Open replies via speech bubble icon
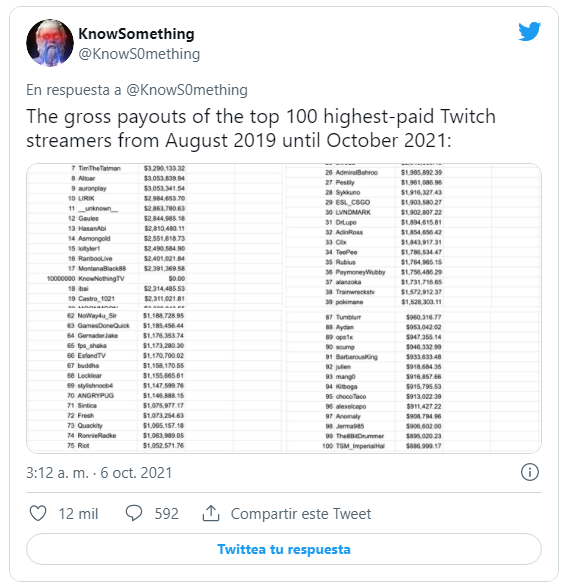The image size is (565, 587). (x=134, y=513)
